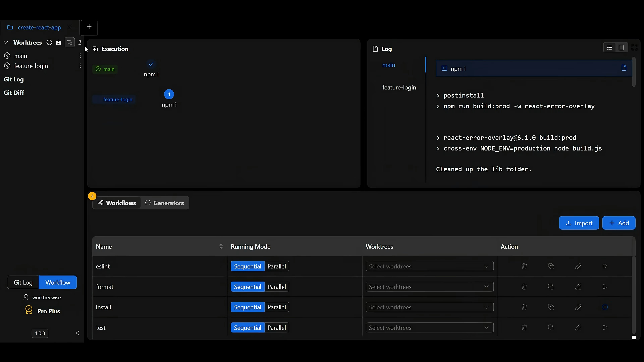Image resolution: width=644 pixels, height=362 pixels.
Task: Click the stop icon for install workflow
Action: tap(605, 307)
